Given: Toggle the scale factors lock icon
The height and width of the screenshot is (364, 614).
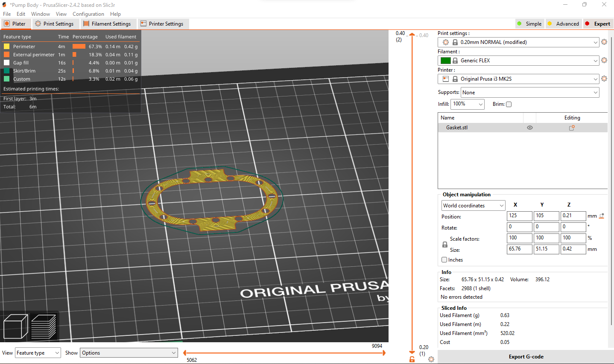Looking at the screenshot, I should pos(444,245).
